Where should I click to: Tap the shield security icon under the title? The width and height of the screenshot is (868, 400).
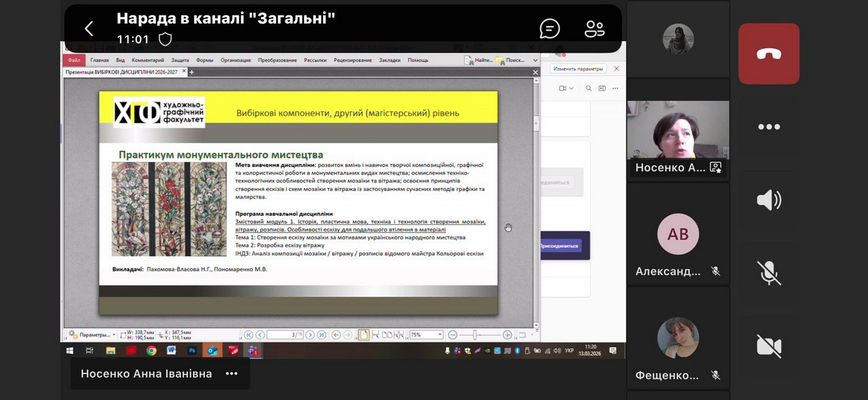165,39
